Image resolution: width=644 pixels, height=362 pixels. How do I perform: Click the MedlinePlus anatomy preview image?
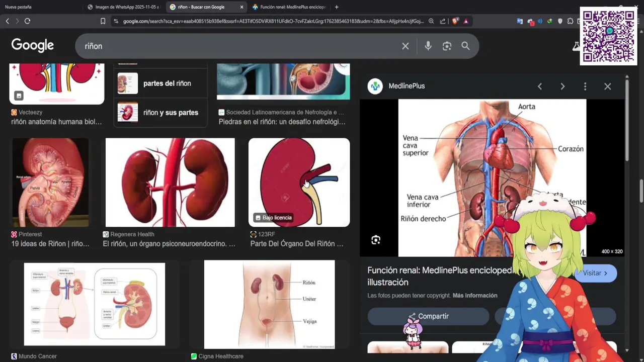[492, 178]
